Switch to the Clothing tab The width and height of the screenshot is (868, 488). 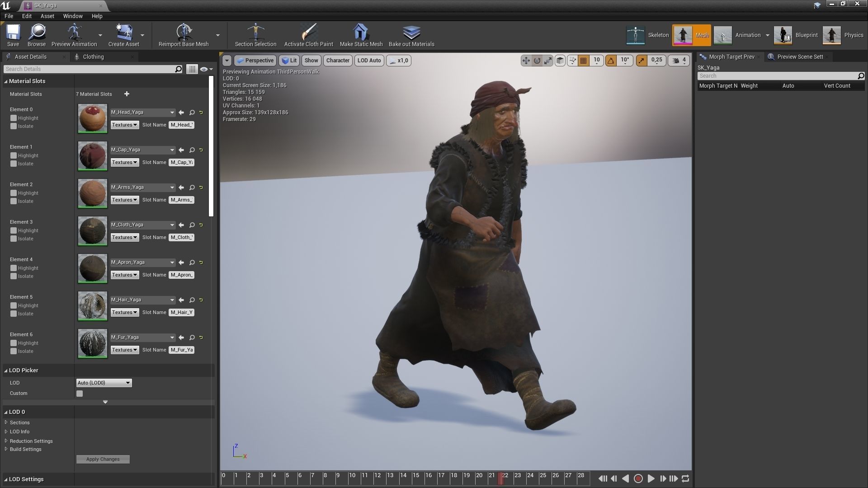[93, 57]
